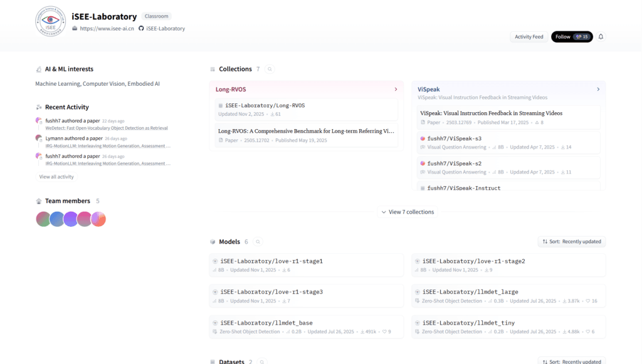The image size is (642, 364).
Task: Click the GitHub icon for iSEE-Laboratory
Action: pyautogui.click(x=141, y=29)
